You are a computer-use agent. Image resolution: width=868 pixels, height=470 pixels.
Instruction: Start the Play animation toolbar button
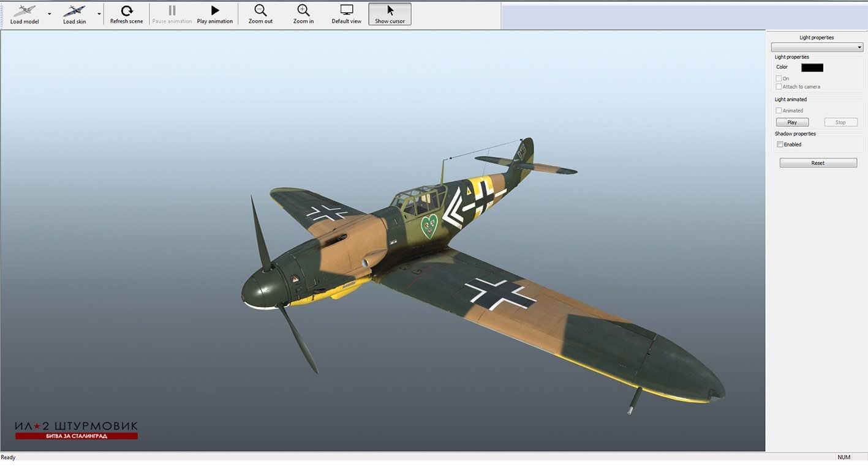pos(215,10)
